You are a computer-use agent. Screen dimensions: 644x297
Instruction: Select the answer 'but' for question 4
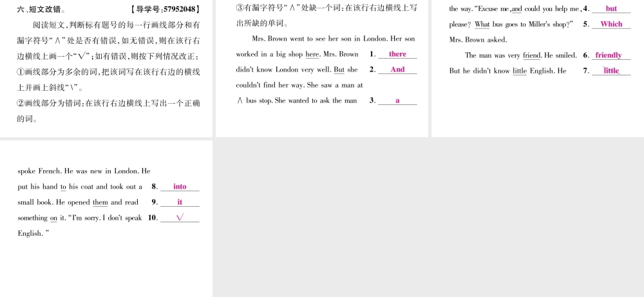click(611, 8)
